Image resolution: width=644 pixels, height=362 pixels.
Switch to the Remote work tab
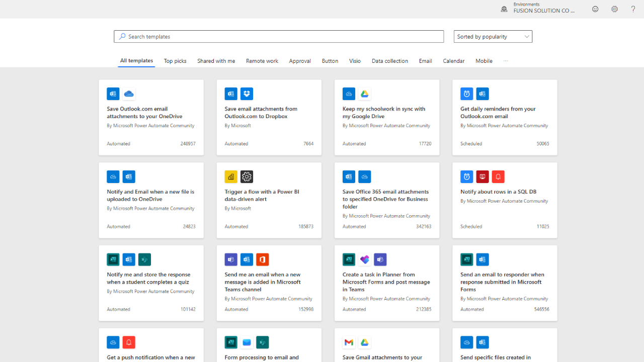[x=262, y=61]
